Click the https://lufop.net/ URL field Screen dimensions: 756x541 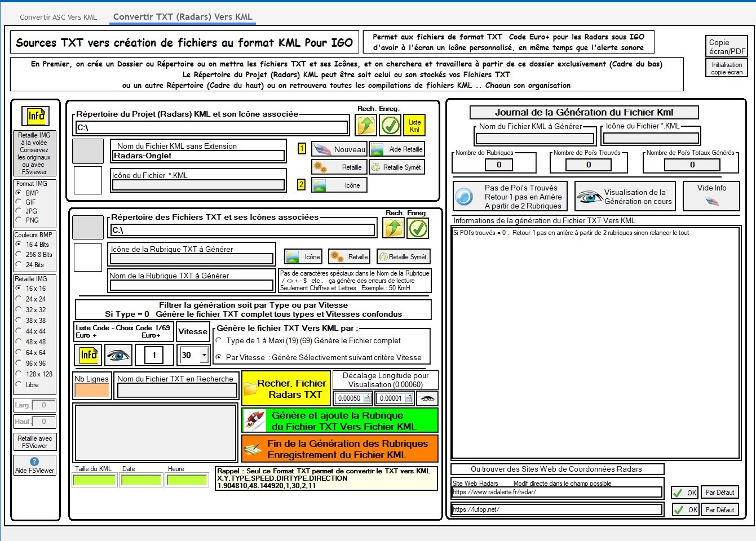557,509
